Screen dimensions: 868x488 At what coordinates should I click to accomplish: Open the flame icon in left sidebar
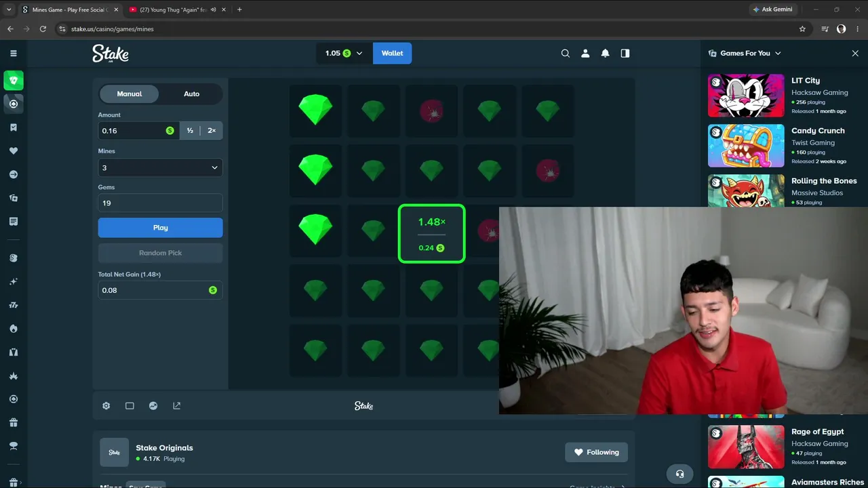tap(14, 329)
